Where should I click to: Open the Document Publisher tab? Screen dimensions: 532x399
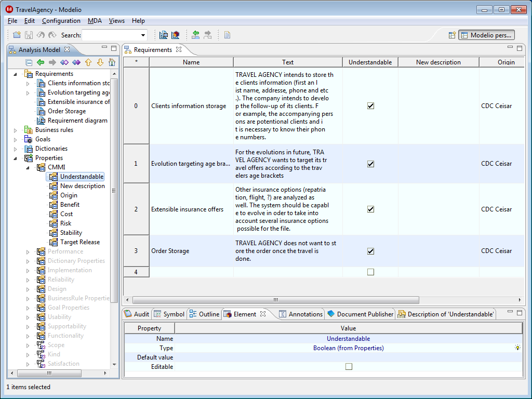(x=361, y=314)
